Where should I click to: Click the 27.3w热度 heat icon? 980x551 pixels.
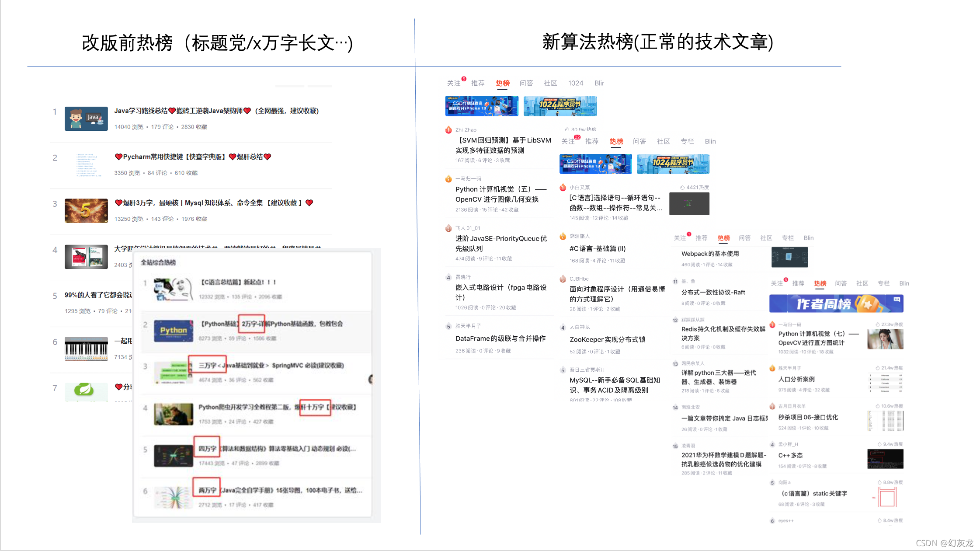click(x=877, y=324)
